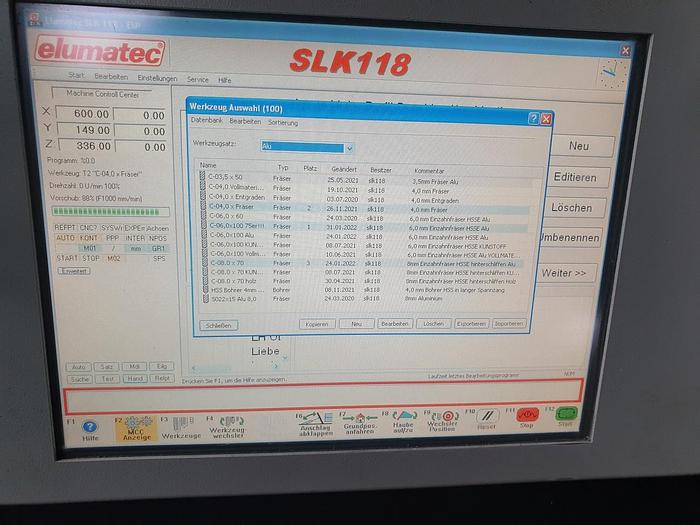Click the Y position field 149.00
Screen dimensions: 700x525
pos(86,130)
